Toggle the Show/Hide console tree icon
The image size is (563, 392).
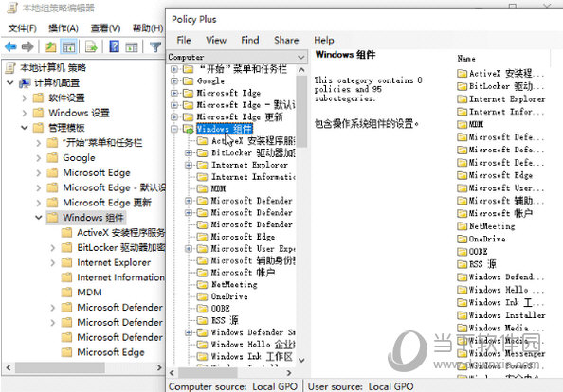pos(69,46)
